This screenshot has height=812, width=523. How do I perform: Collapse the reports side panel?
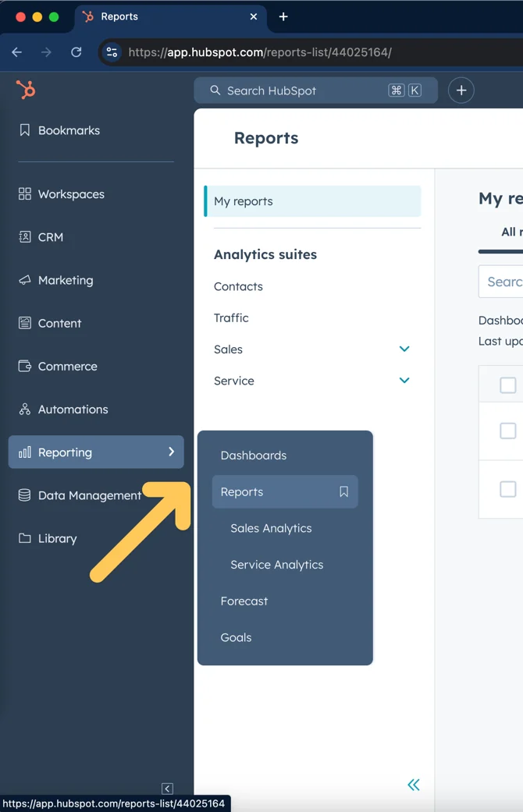414,785
